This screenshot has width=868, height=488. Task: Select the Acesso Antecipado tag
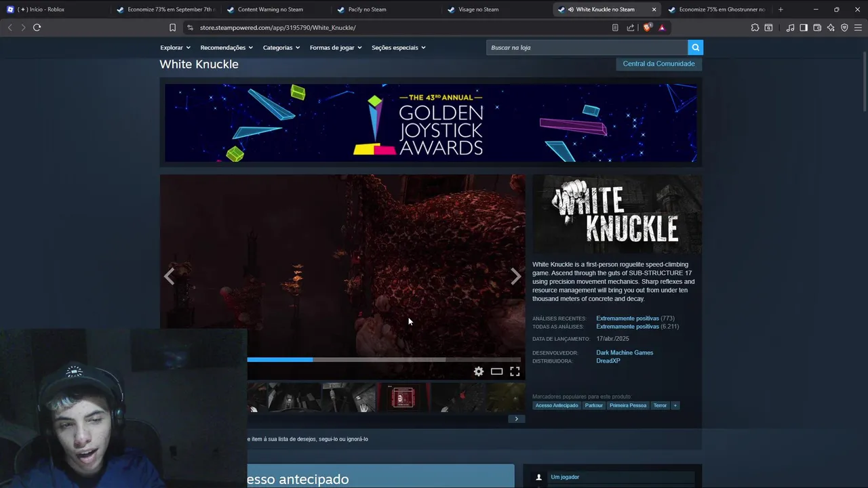click(557, 405)
